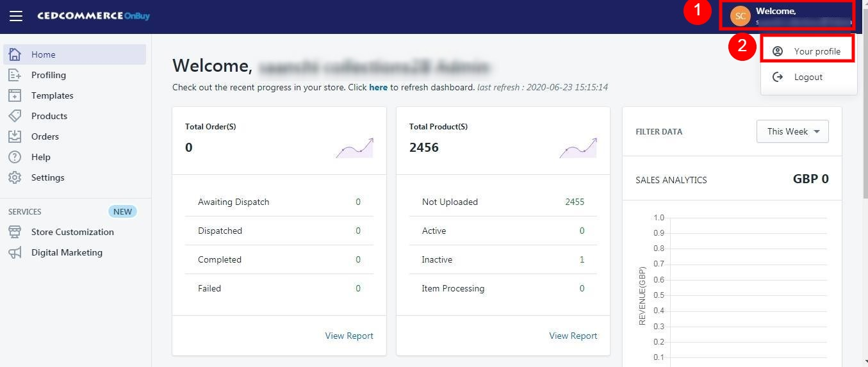868x367 pixels.
Task: Click the Item Processing row
Action: click(504, 288)
